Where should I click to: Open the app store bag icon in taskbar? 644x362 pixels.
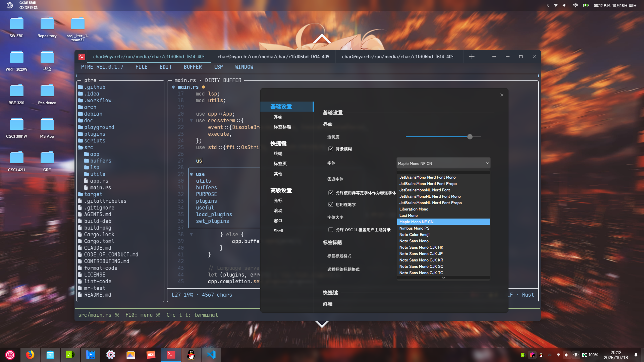50,355
